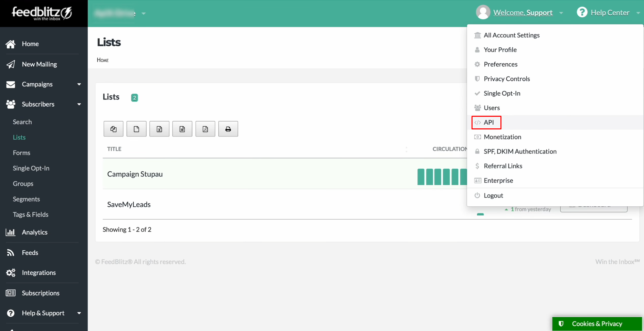
Task: Click the user avatar icon
Action: [x=483, y=13]
